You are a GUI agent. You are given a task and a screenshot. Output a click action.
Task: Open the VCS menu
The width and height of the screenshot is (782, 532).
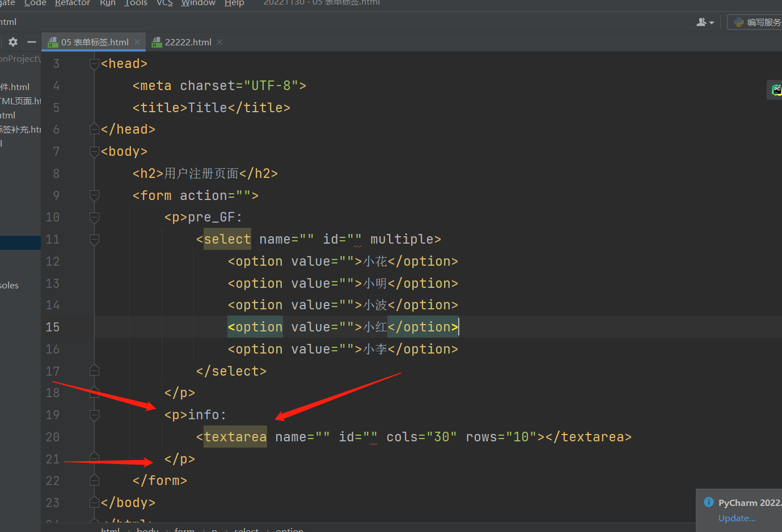click(x=164, y=3)
